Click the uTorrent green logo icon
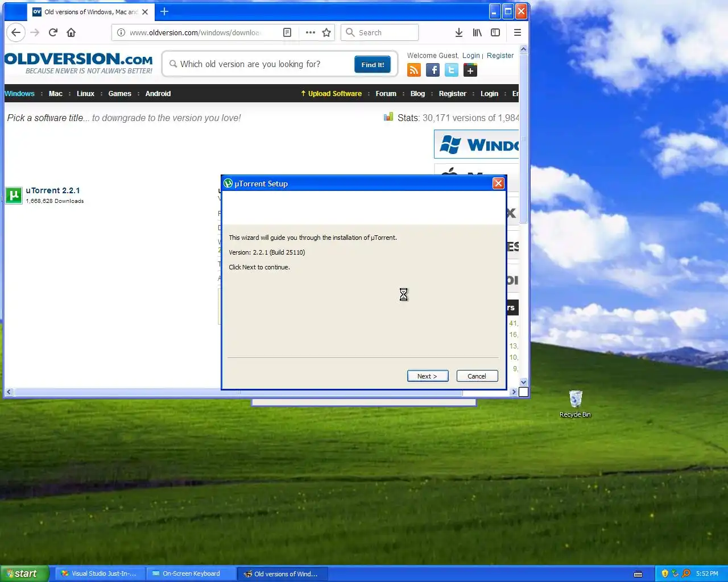The height and width of the screenshot is (582, 728). coord(14,196)
